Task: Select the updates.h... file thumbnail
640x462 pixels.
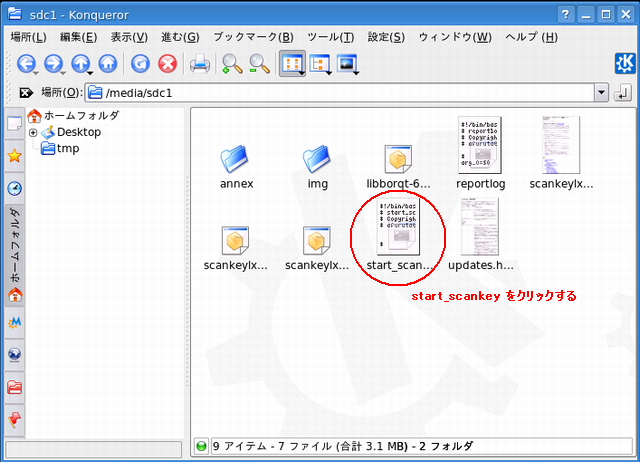Action: 480,235
